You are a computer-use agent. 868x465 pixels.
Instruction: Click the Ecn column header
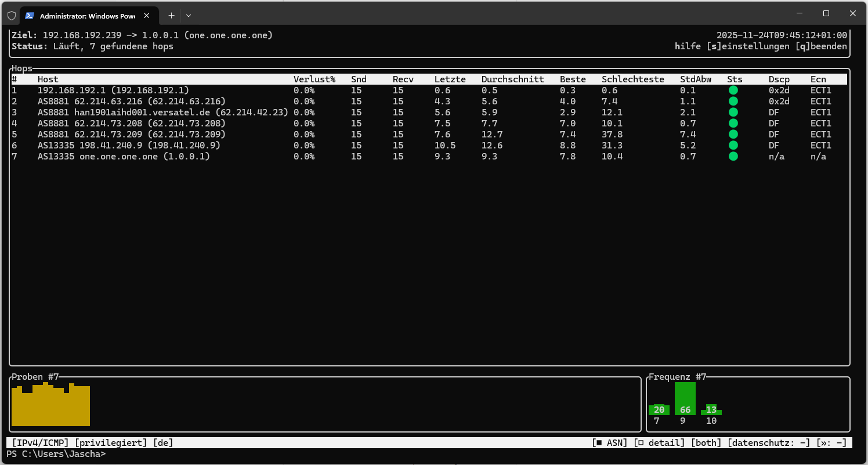(x=818, y=79)
